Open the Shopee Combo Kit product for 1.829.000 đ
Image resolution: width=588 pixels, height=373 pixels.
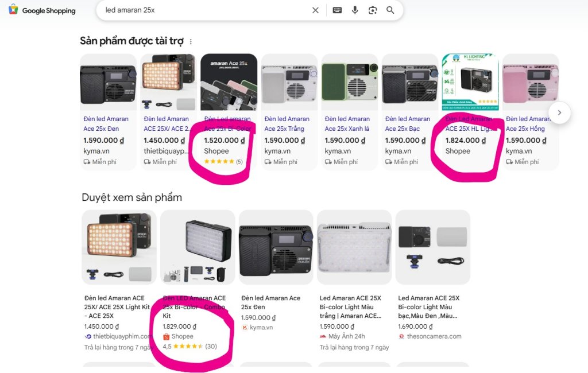[194, 306]
